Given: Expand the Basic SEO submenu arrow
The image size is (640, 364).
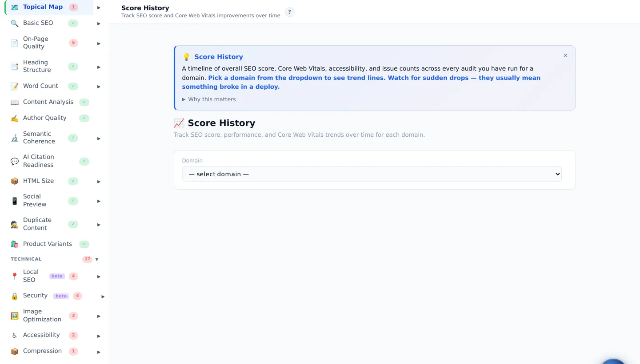Looking at the screenshot, I should [99, 24].
